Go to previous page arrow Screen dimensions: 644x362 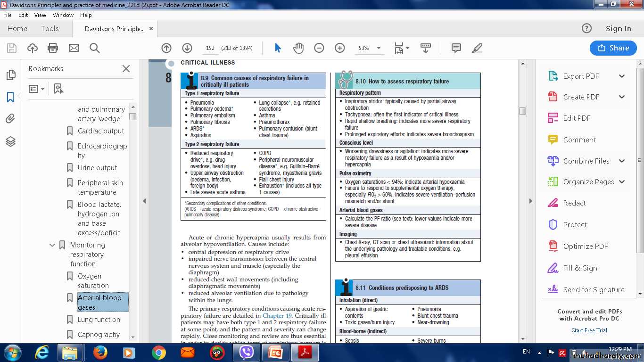click(166, 48)
